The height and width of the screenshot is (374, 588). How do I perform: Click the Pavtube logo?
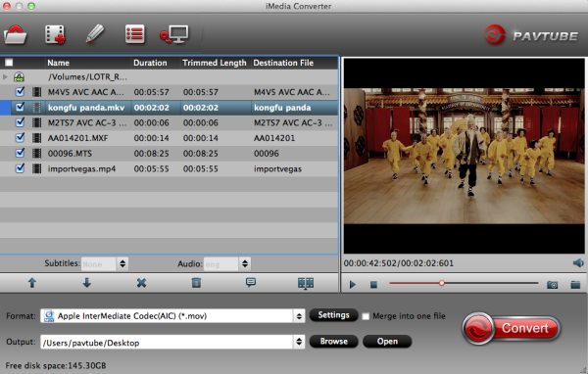coord(531,35)
